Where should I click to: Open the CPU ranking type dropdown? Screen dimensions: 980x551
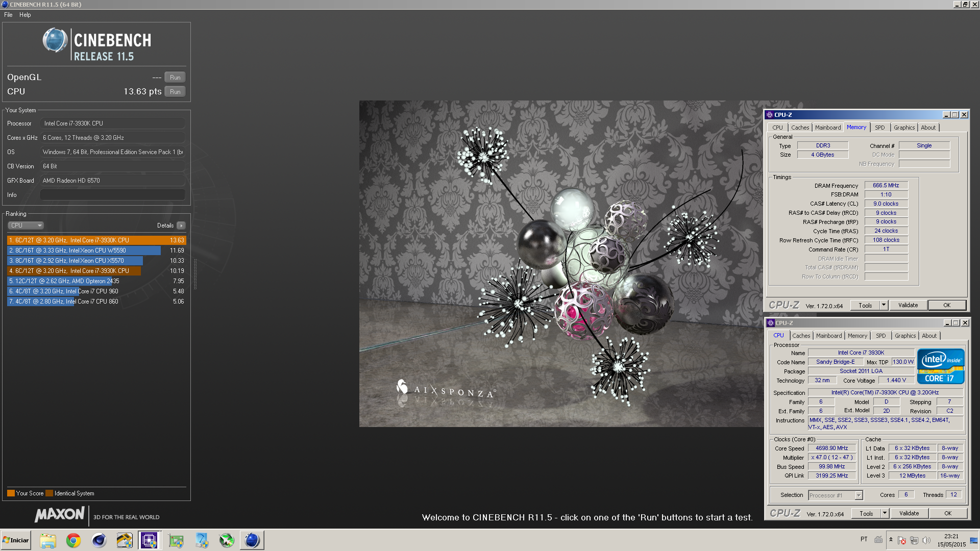click(x=26, y=226)
